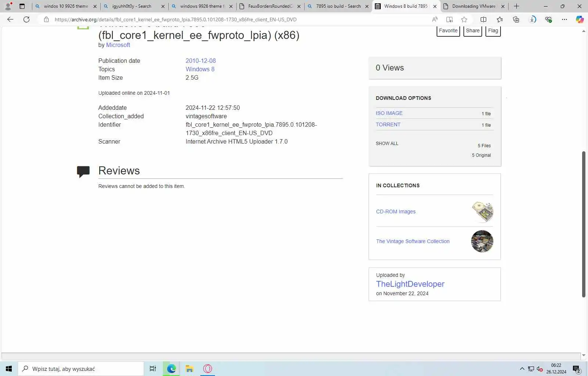This screenshot has height=376, width=588.
Task: Close the '7895 iso build - Search' tab
Action: (367, 6)
